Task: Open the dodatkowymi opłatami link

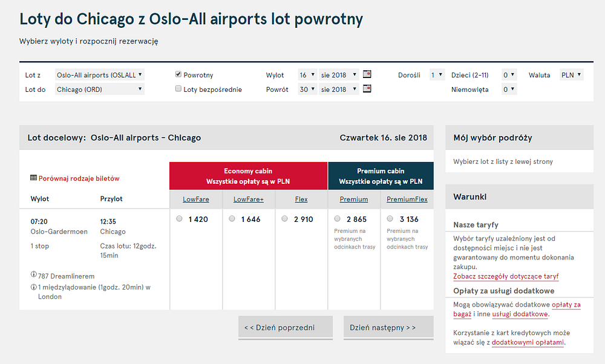Action: tap(528, 342)
